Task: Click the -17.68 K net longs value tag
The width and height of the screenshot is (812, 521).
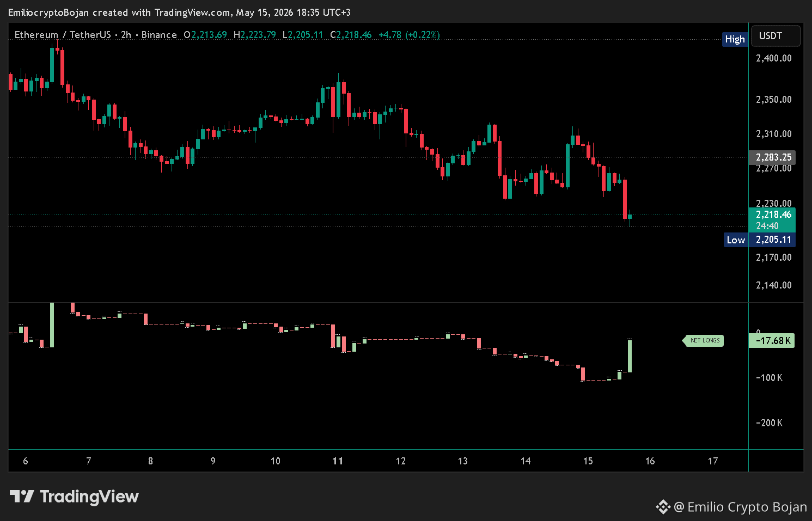Action: click(772, 341)
